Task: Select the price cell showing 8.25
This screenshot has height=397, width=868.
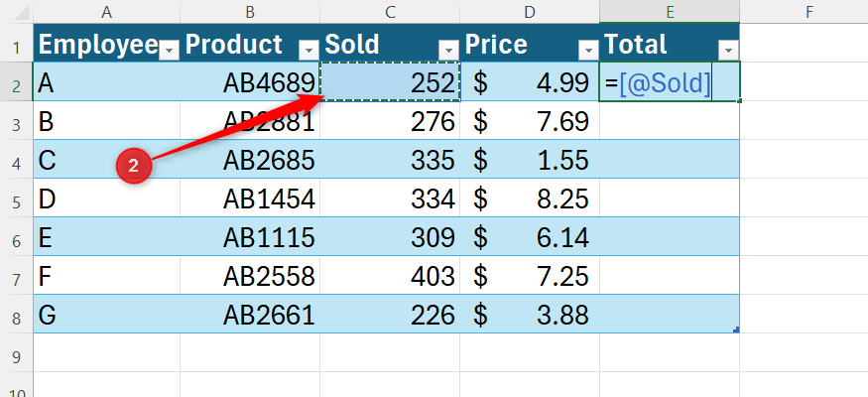Action: pos(530,198)
